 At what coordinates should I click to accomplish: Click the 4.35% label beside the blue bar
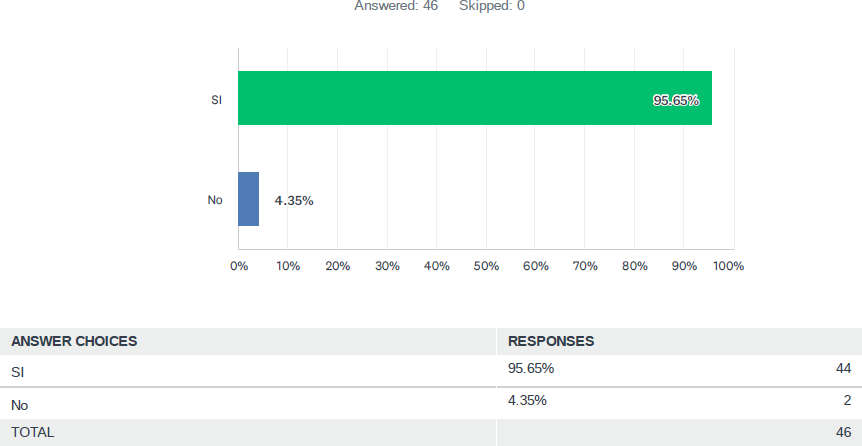tap(294, 200)
